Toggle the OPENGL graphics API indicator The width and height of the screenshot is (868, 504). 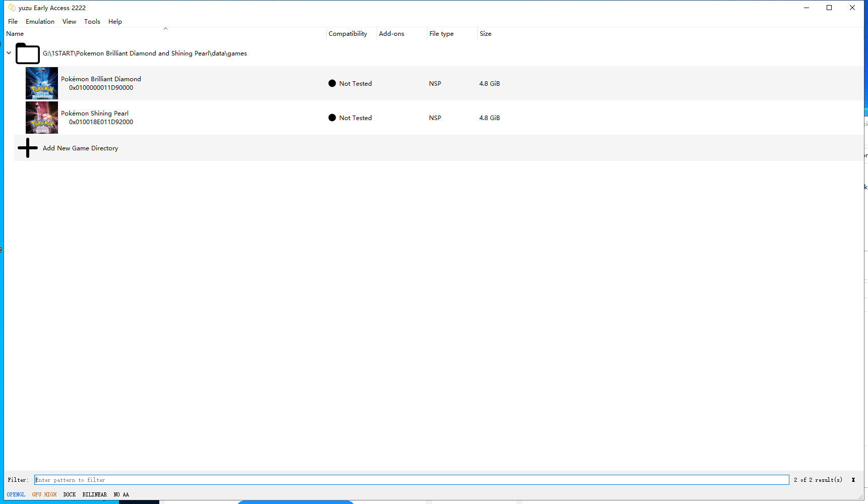coord(16,494)
